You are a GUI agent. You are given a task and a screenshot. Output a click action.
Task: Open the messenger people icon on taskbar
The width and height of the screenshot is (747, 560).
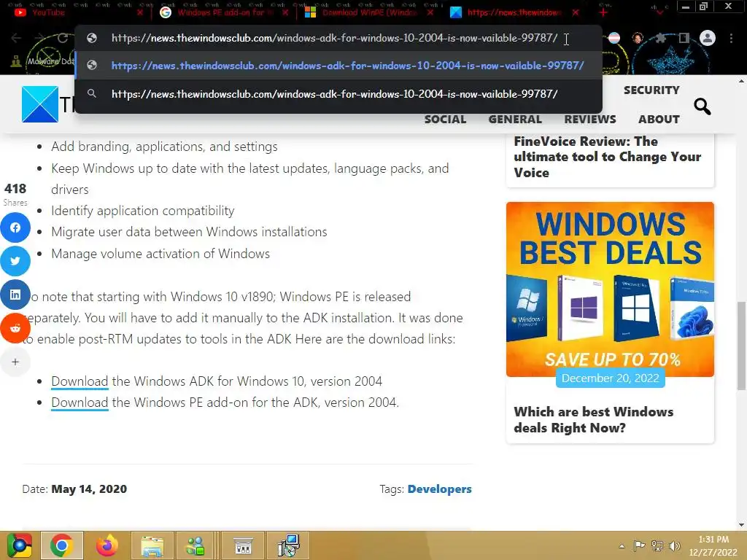(x=196, y=545)
